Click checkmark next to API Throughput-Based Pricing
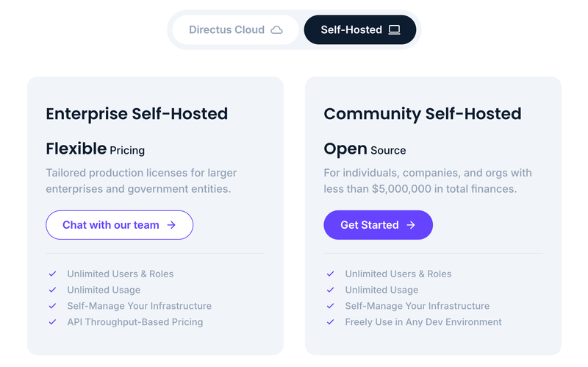 [52, 322]
